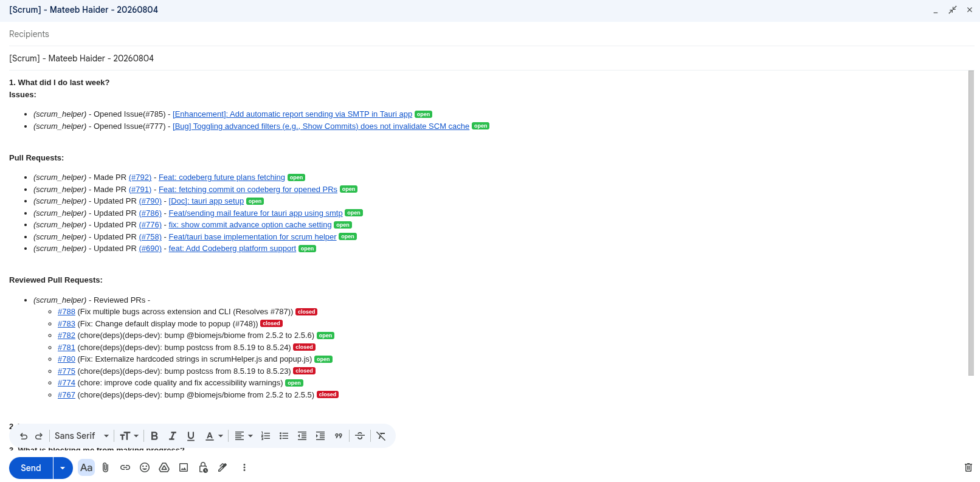Image resolution: width=980 pixels, height=482 pixels.
Task: Open the text color picker
Action: click(213, 436)
